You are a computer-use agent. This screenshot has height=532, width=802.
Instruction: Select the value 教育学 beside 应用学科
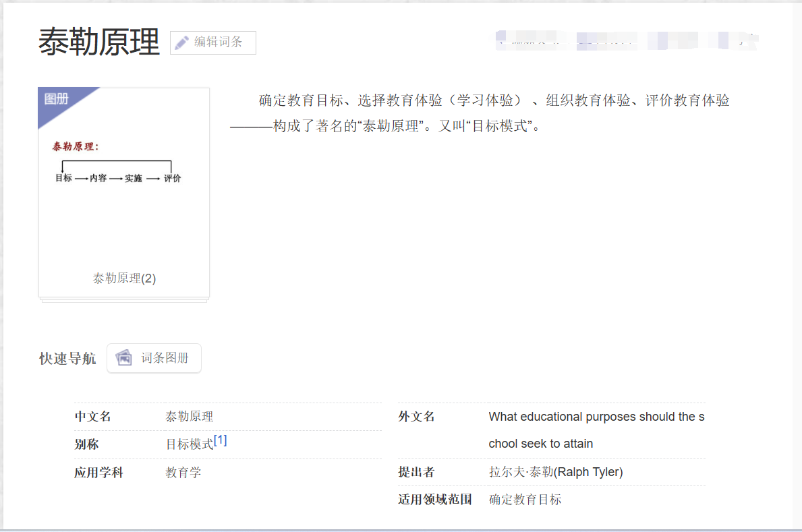click(183, 473)
